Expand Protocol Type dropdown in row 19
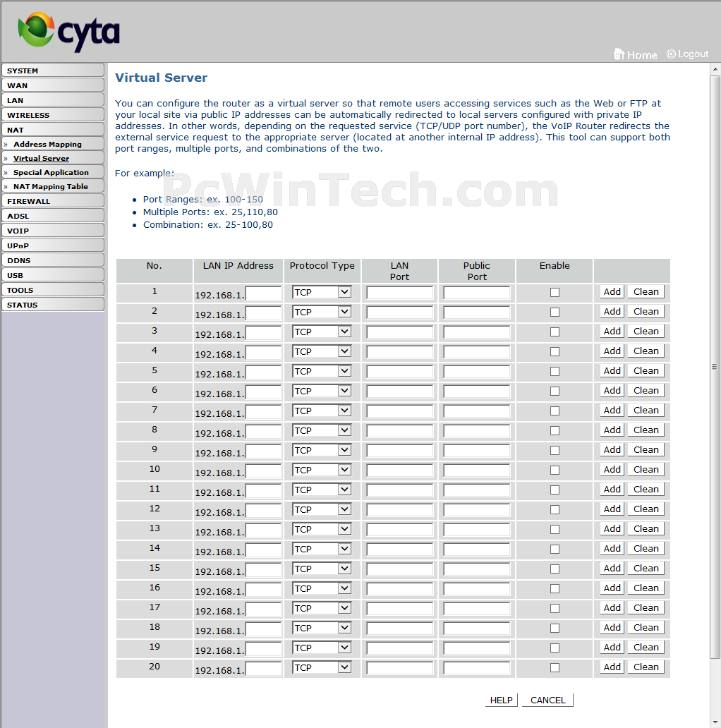The image size is (721, 728). [322, 648]
